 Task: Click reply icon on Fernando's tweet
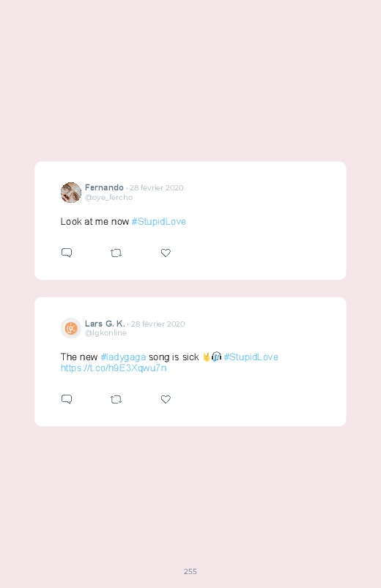coord(67,253)
